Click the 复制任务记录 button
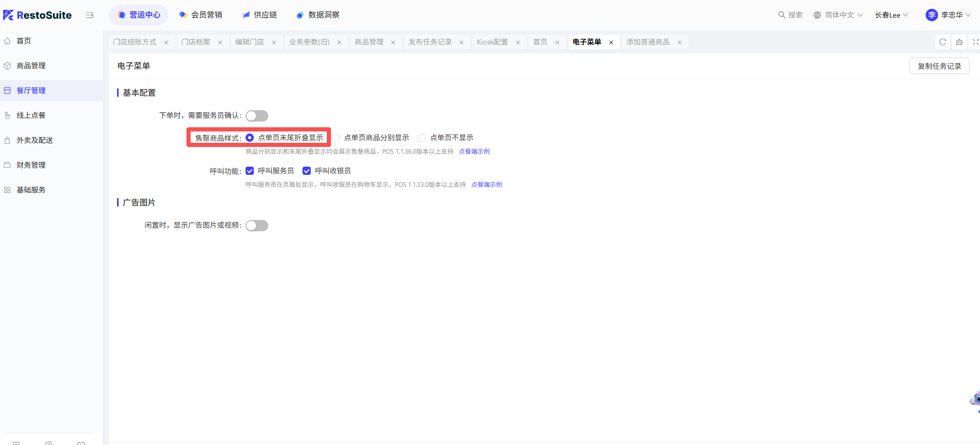The width and height of the screenshot is (980, 445). pos(939,66)
